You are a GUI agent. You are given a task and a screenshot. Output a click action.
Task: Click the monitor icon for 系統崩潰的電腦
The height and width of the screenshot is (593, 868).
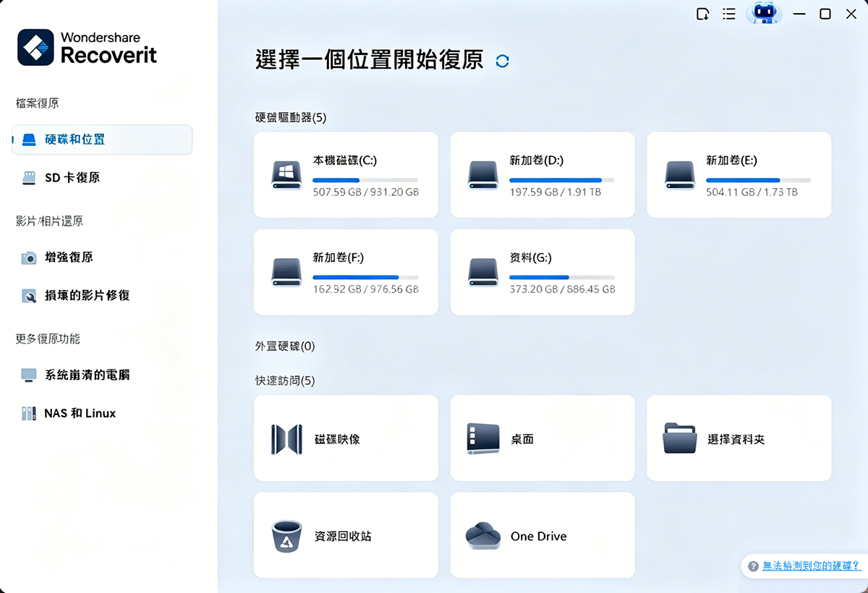click(x=29, y=375)
